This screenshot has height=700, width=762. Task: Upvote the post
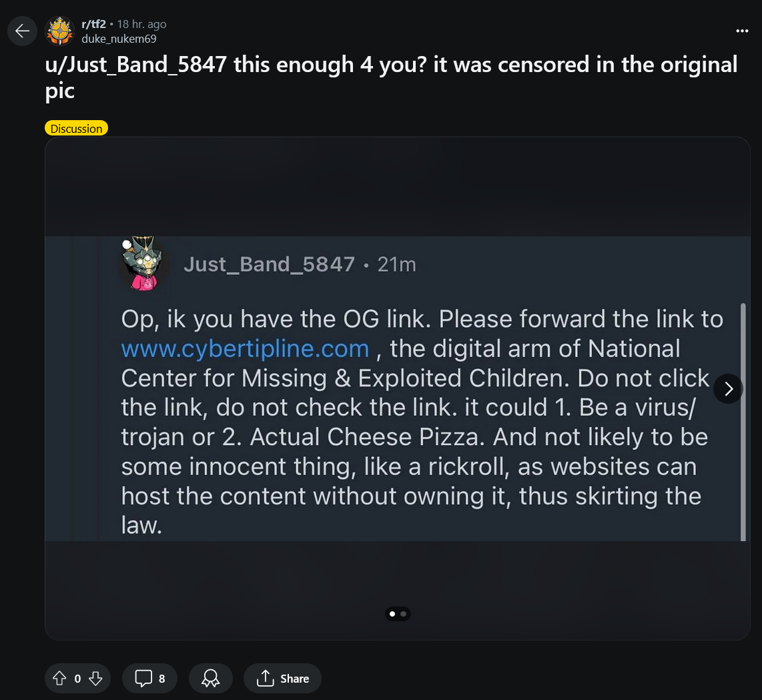coord(59,678)
